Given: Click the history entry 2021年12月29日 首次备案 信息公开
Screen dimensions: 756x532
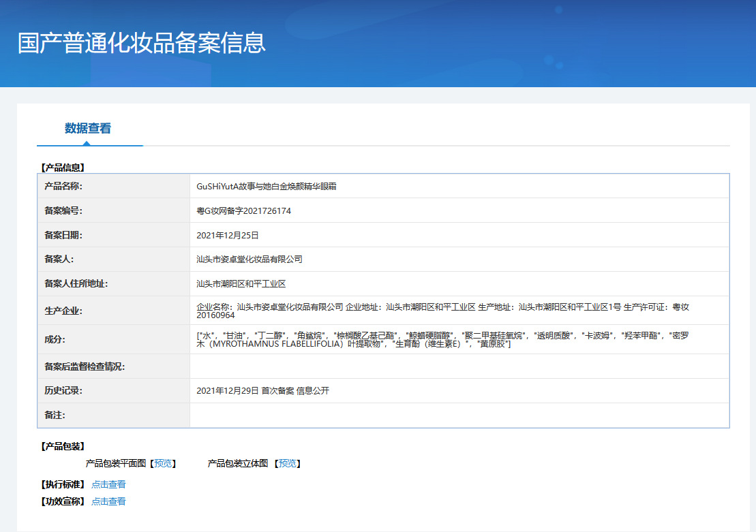Looking at the screenshot, I should (262, 391).
